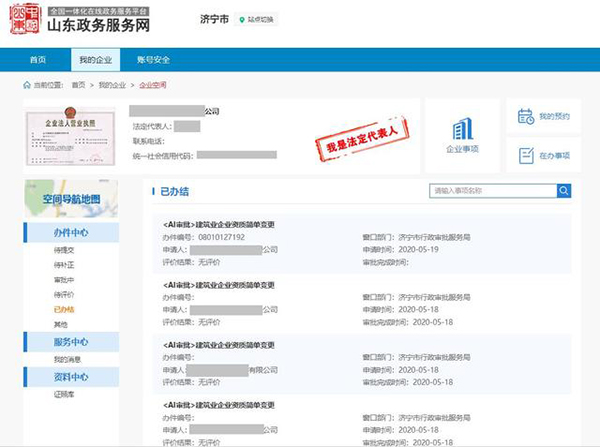This screenshot has height=447, width=600.
Task: Click 首页 breadcrumb link
Action: point(78,85)
